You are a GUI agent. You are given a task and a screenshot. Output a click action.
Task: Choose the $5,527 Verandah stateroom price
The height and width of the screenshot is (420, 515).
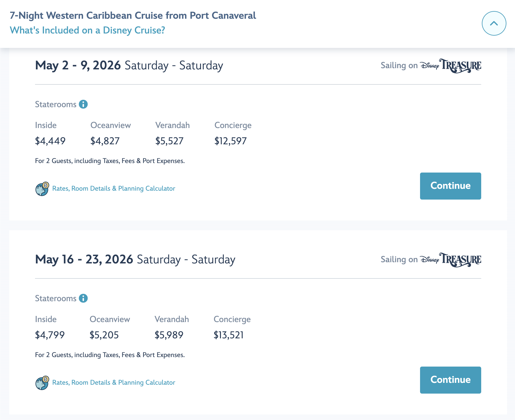(169, 141)
